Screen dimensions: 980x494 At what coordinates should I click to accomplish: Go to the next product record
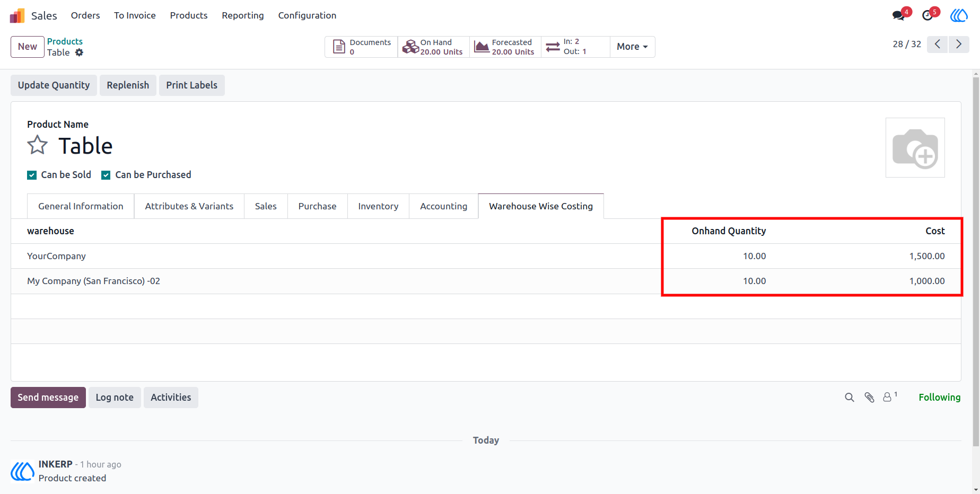(959, 44)
